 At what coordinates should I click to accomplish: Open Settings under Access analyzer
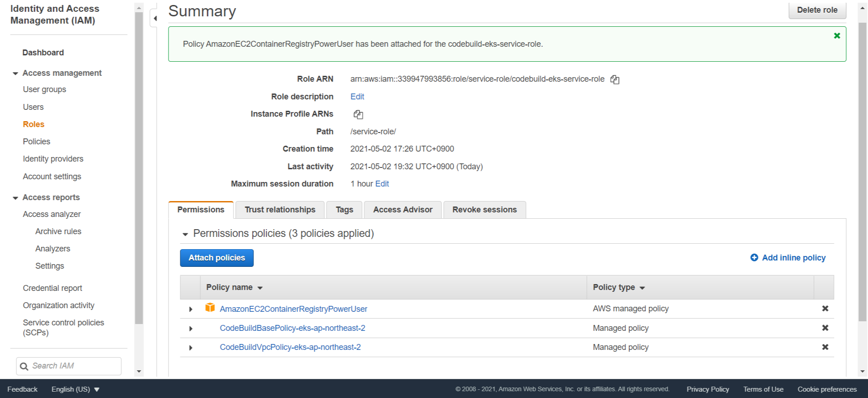(50, 266)
